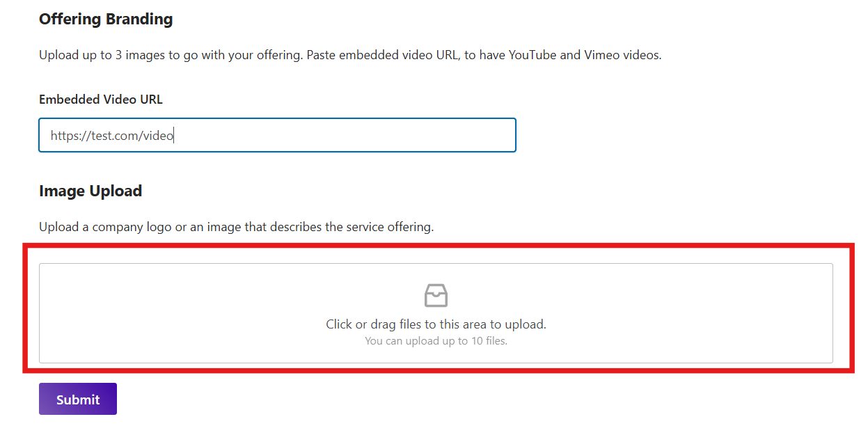Click the 'Embedded Video URL' field label
Viewport: 868px width, 442px height.
pyautogui.click(x=101, y=100)
